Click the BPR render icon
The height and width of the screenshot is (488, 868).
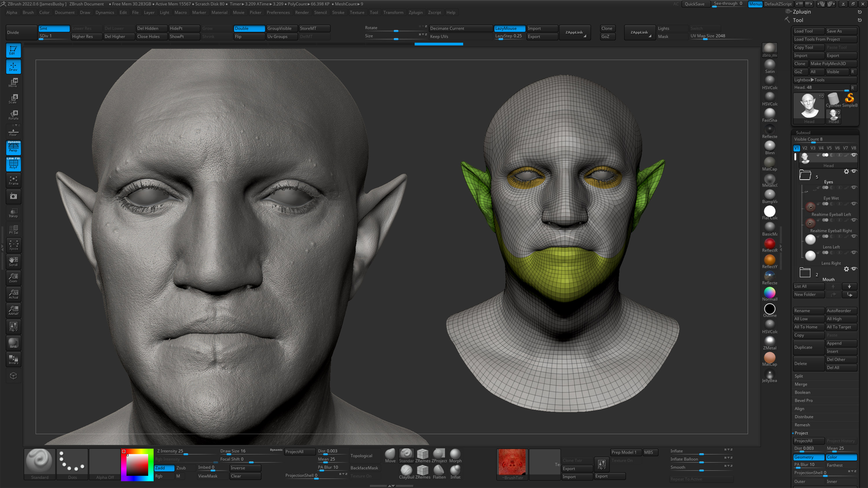tap(14, 343)
